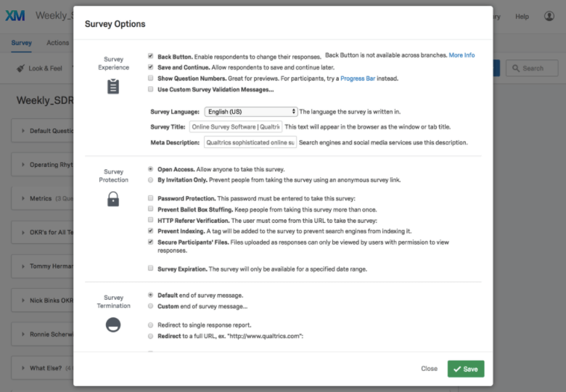This screenshot has width=566, height=392.
Task: Switch to the Actions tab
Action: (58, 43)
